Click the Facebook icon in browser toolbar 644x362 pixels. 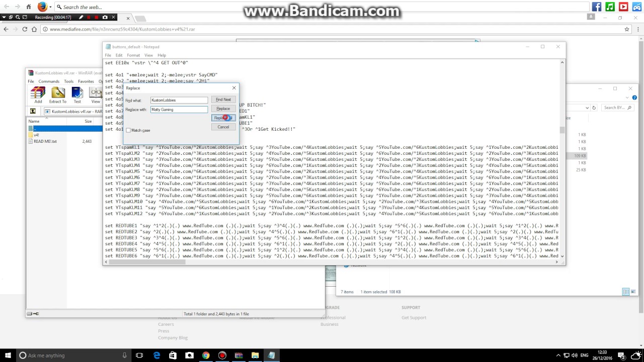pyautogui.click(x=597, y=7)
